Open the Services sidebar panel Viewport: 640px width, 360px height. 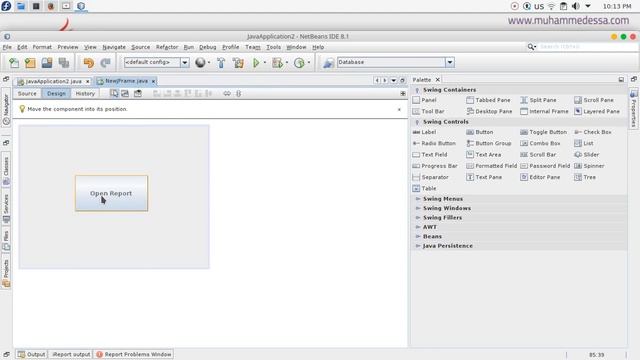coord(6,208)
